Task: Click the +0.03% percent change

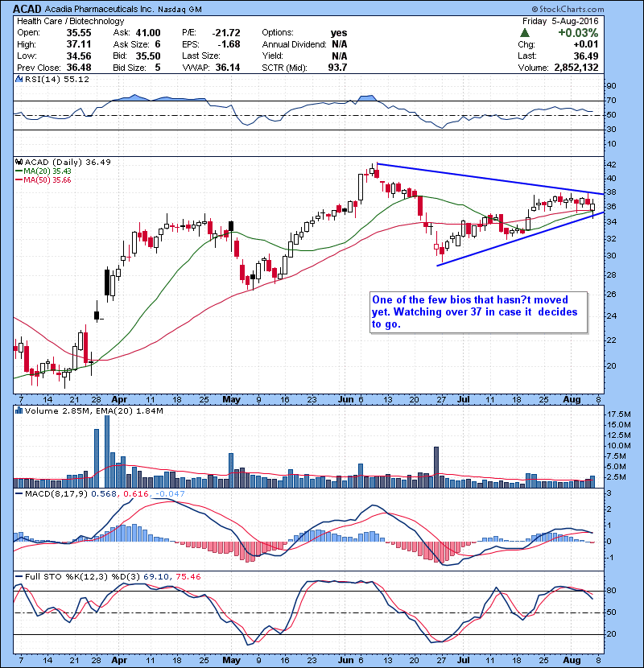Action: (x=578, y=33)
